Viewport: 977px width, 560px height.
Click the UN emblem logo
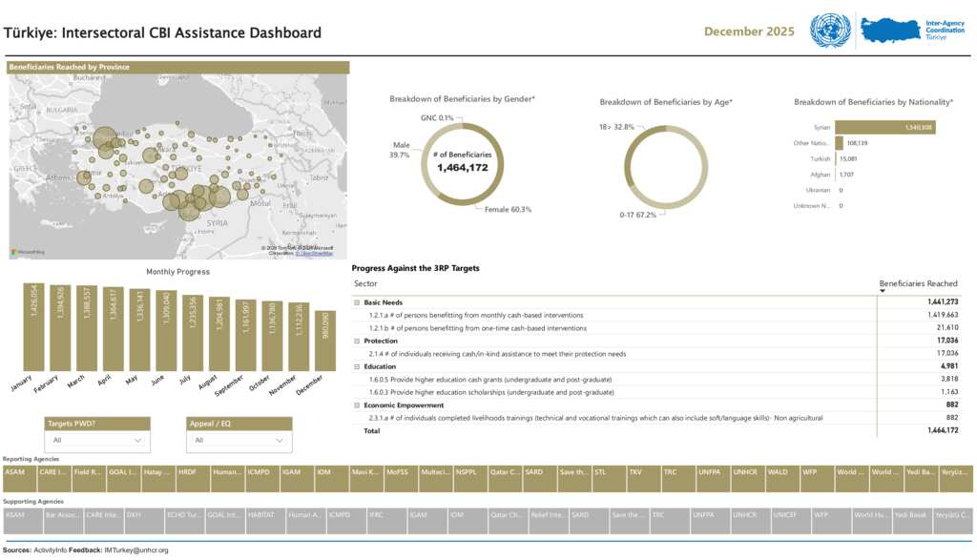(829, 31)
